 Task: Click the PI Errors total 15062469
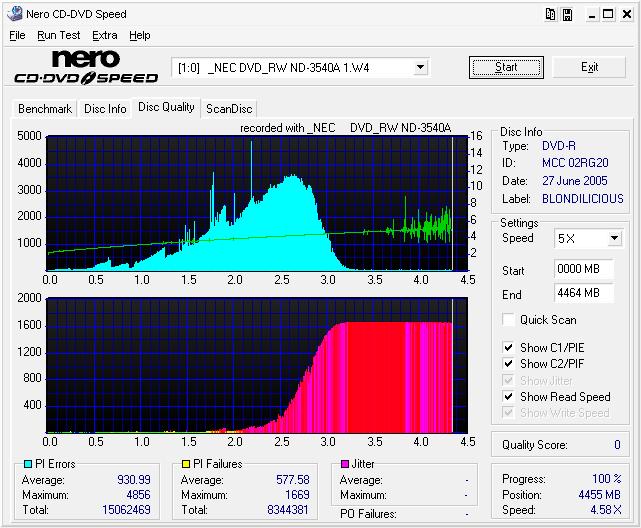point(126,510)
